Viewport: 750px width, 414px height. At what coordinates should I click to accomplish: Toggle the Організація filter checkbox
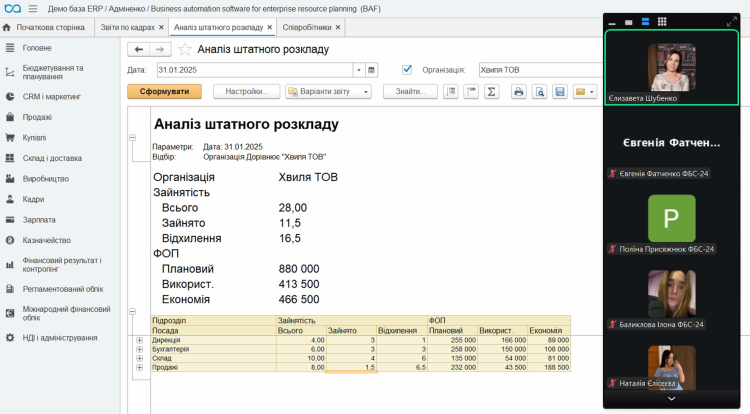pos(407,70)
